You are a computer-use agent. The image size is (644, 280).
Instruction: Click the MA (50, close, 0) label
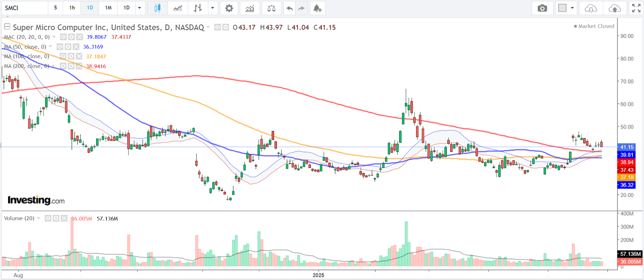click(x=25, y=47)
